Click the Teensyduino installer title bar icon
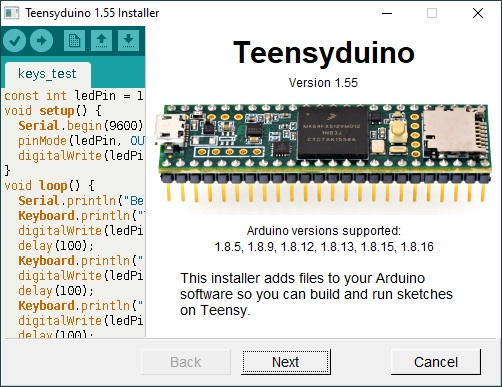Image resolution: width=502 pixels, height=387 pixels. point(12,13)
